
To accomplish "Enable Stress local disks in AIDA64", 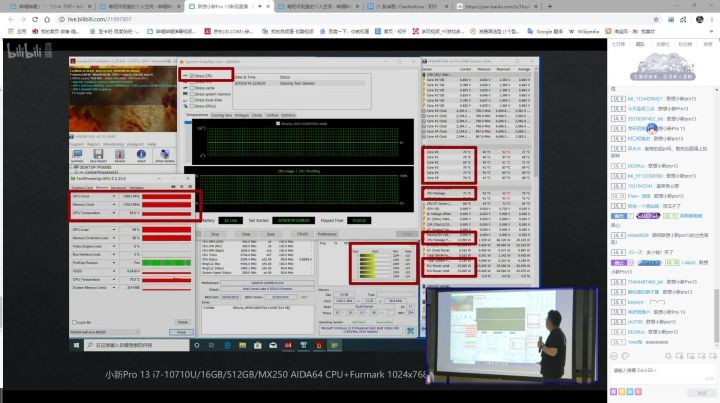I will point(192,100).
